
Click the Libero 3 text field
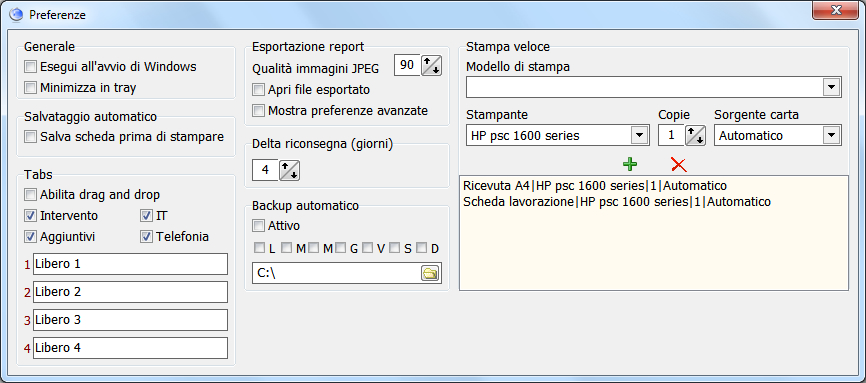point(130,320)
